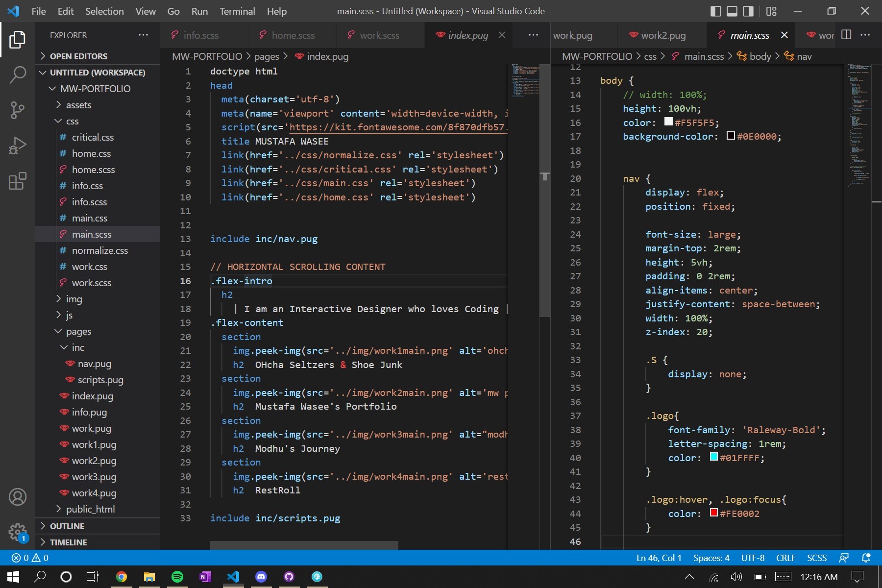The width and height of the screenshot is (882, 588).
Task: Open the Accounts menu icon
Action: [x=18, y=497]
